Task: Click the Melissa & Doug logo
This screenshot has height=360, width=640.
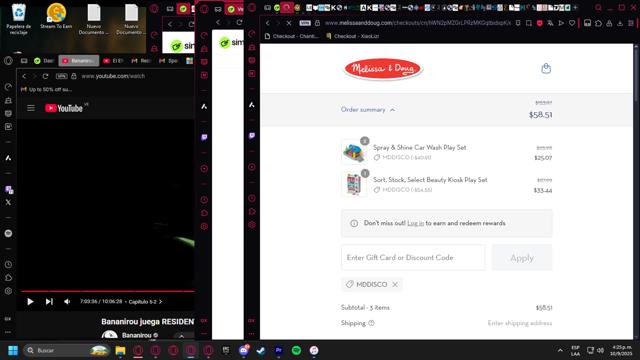Action: click(x=383, y=69)
